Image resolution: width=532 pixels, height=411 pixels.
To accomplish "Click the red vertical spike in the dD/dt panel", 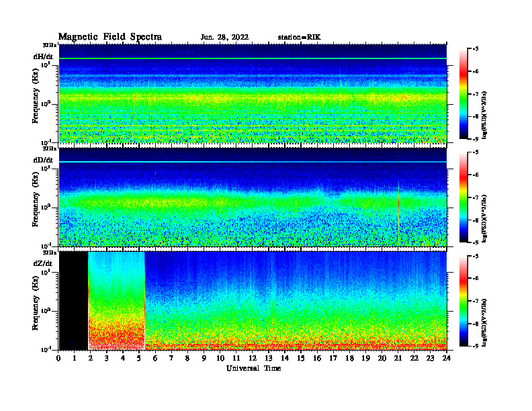I will coord(398,210).
